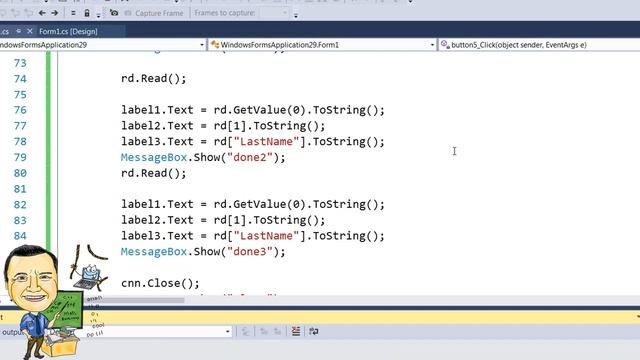Viewport: 640px width, 360px height.
Task: Click the MessageBox.Show("done3") line
Action: [x=203, y=252]
